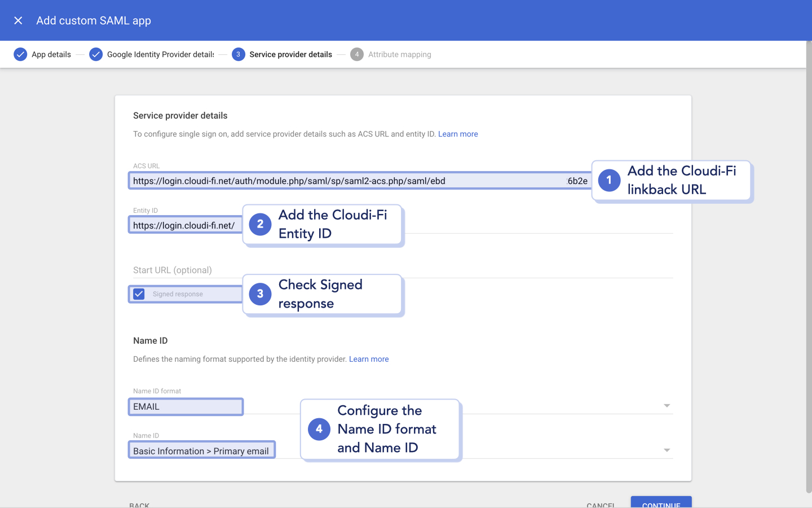Click the App details completed checkmark icon
The image size is (812, 508).
pos(21,54)
